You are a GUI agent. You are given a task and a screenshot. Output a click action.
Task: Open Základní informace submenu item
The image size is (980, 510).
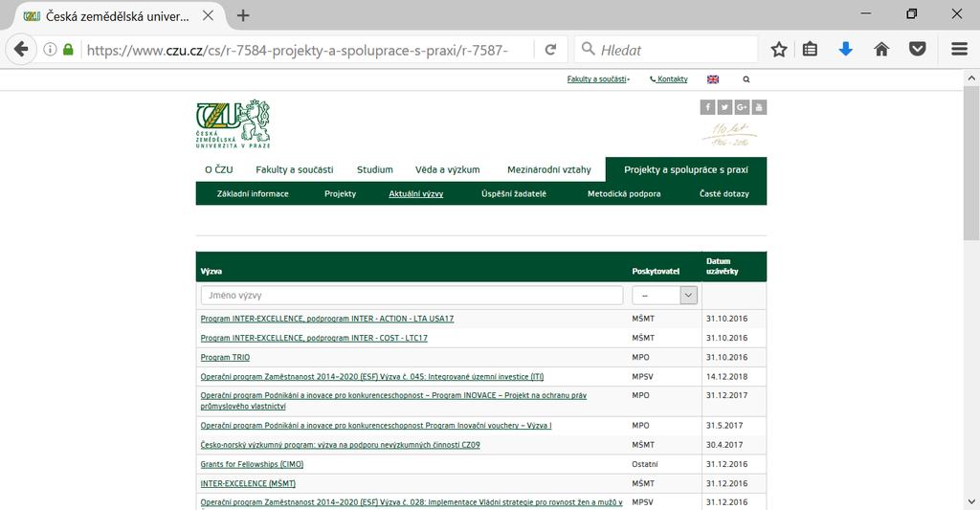click(x=253, y=193)
